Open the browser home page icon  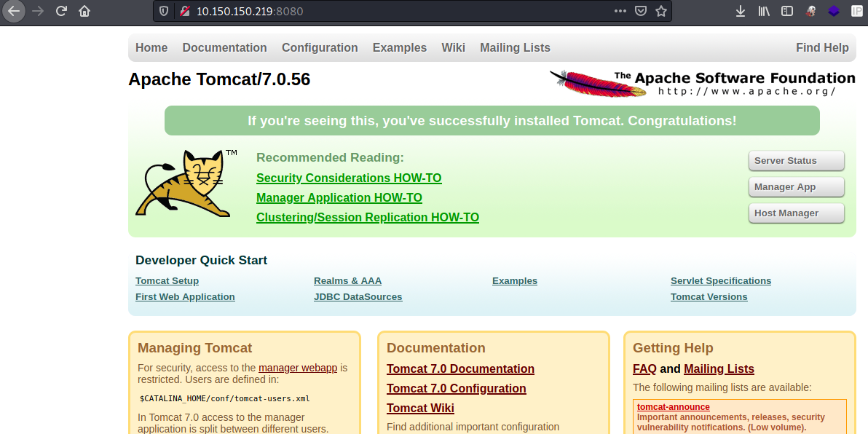pos(84,11)
